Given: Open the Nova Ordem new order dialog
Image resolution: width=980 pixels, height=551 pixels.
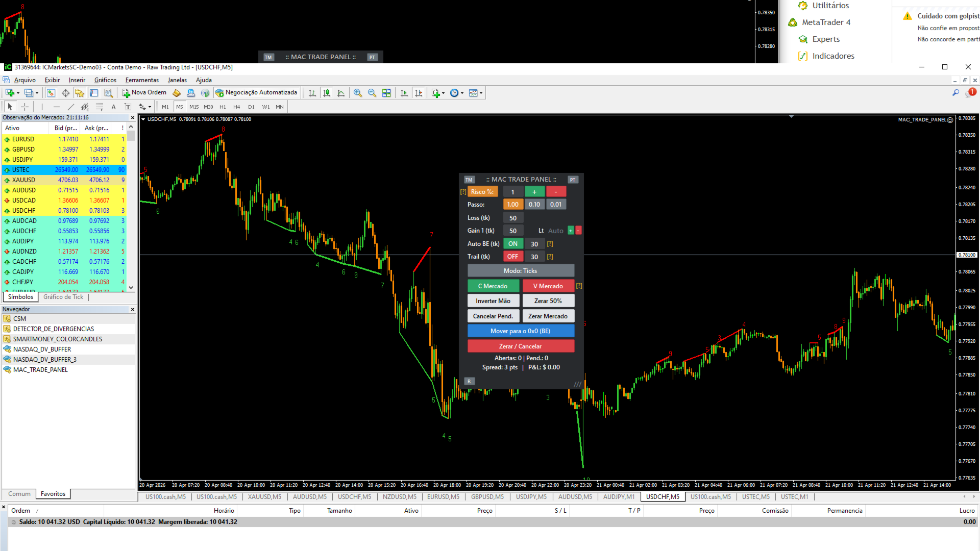Looking at the screenshot, I should pos(144,93).
